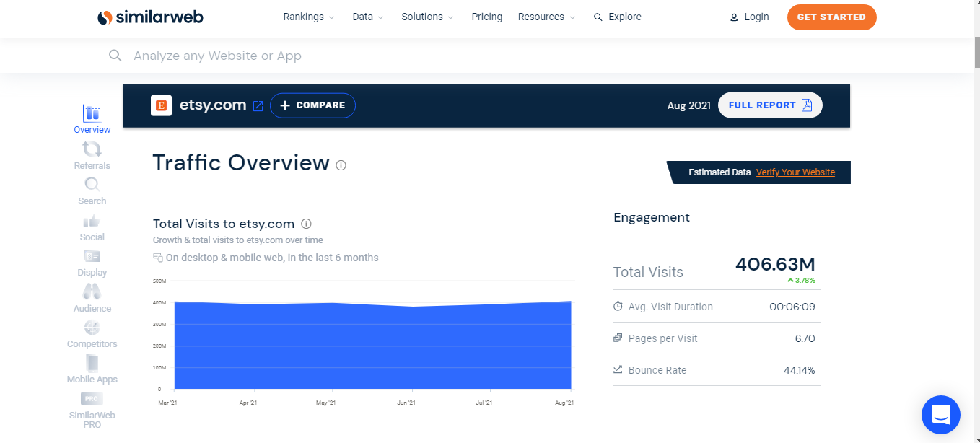
Task: Open the Solutions dropdown
Action: pos(428,17)
